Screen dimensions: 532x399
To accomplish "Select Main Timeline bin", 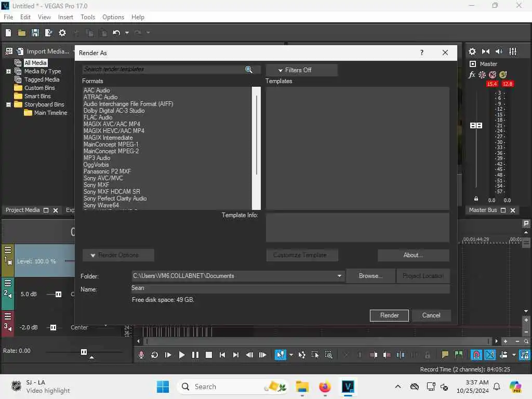I will coord(50,113).
